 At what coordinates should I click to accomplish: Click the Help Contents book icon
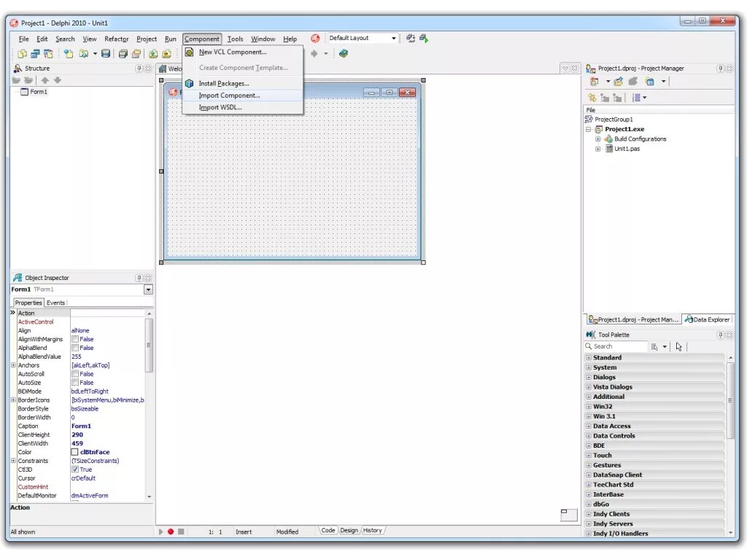(344, 53)
